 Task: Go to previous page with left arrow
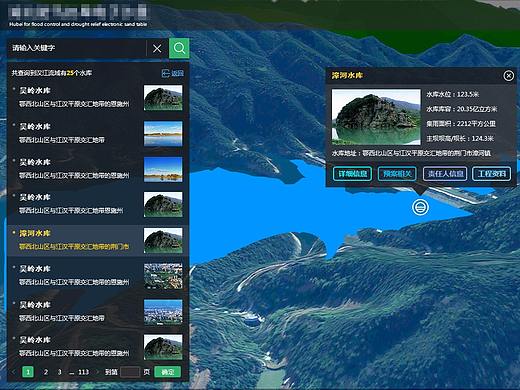pyautogui.click(x=14, y=372)
